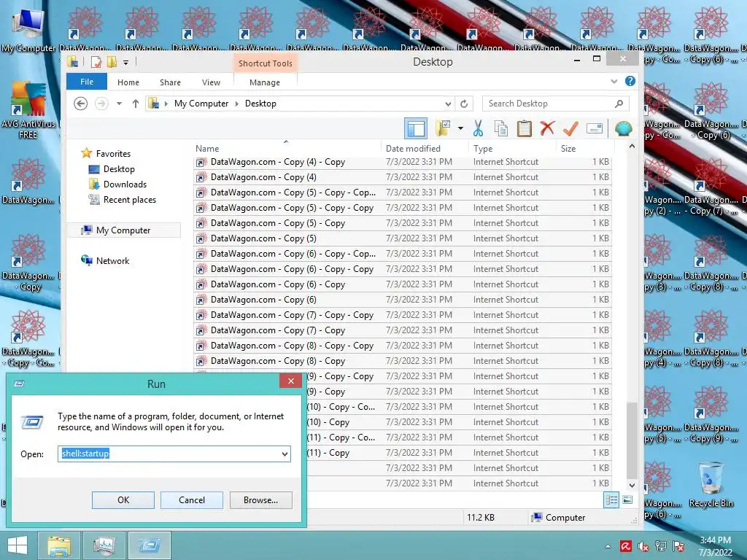Open the address bar history dropdown
This screenshot has width=747, height=560.
[x=448, y=104]
